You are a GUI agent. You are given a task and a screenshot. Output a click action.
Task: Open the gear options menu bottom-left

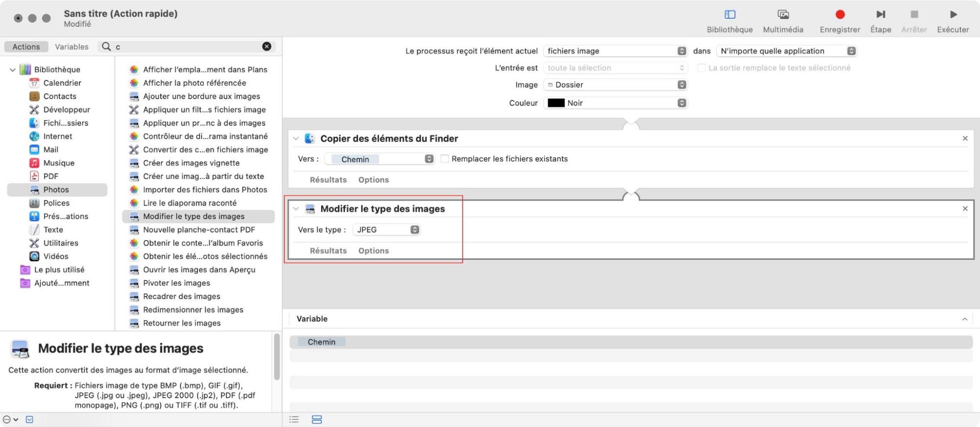tap(10, 420)
